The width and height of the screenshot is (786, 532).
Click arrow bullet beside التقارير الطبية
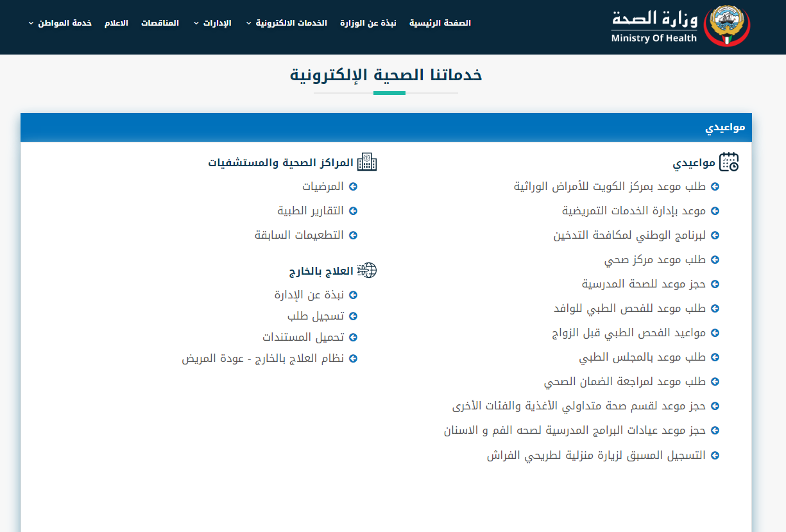pos(353,211)
